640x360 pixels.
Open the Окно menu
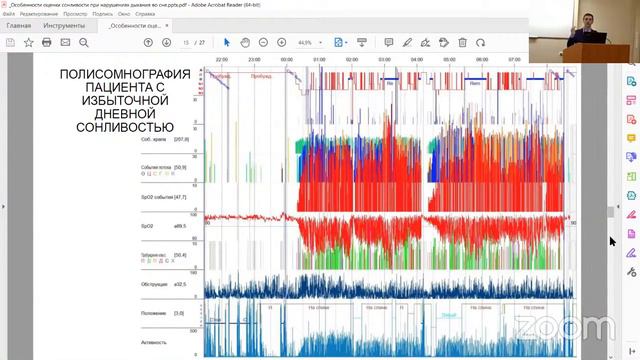(x=124, y=14)
